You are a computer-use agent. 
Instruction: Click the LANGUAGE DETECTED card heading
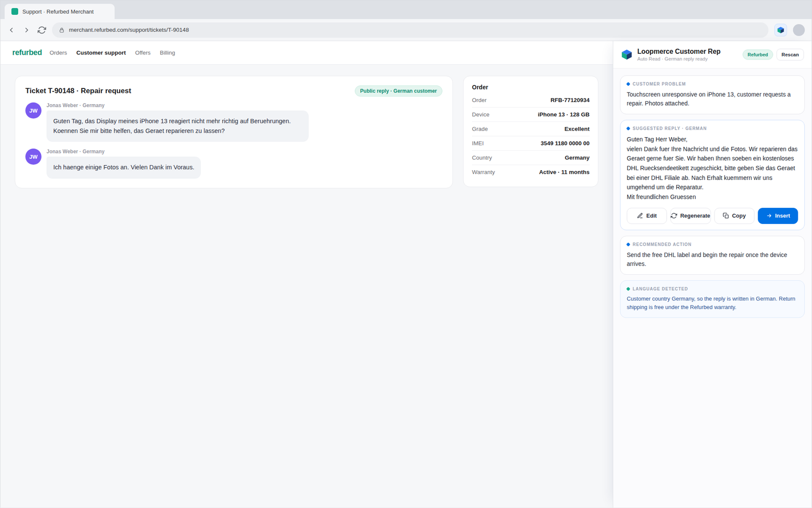(660, 289)
